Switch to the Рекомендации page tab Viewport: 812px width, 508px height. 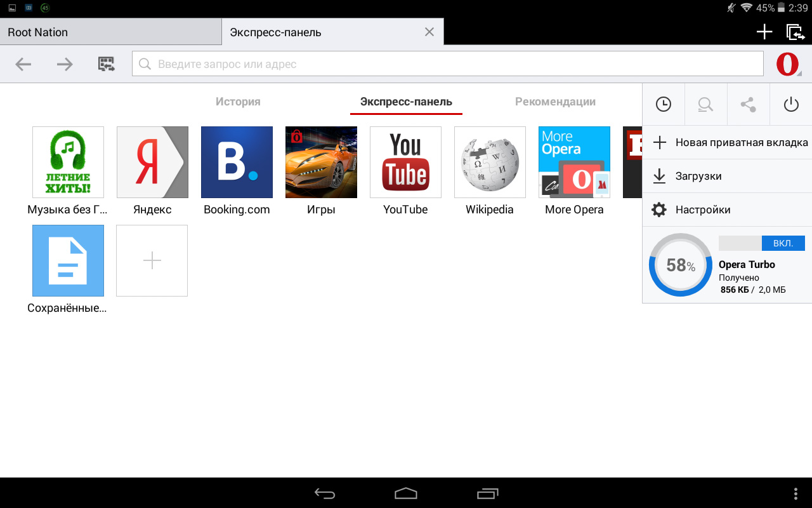[x=555, y=102]
